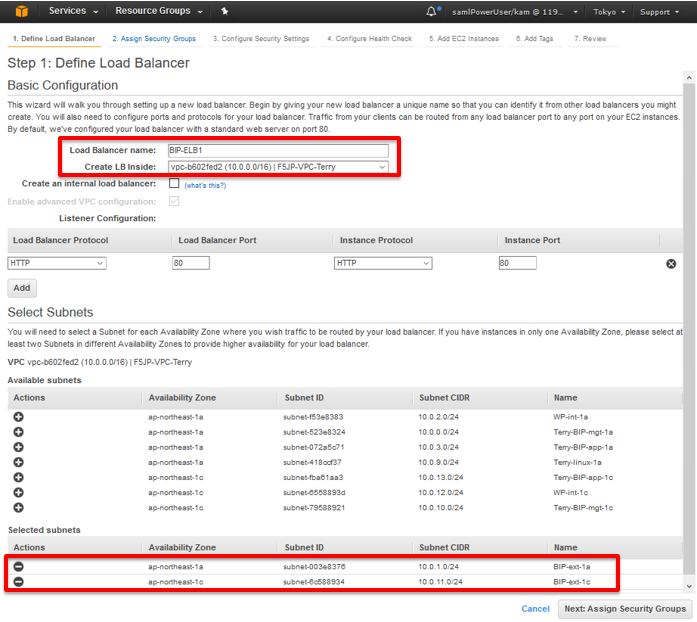Remove selected subnet BIP-ext-1a with minus icon

tap(18, 566)
